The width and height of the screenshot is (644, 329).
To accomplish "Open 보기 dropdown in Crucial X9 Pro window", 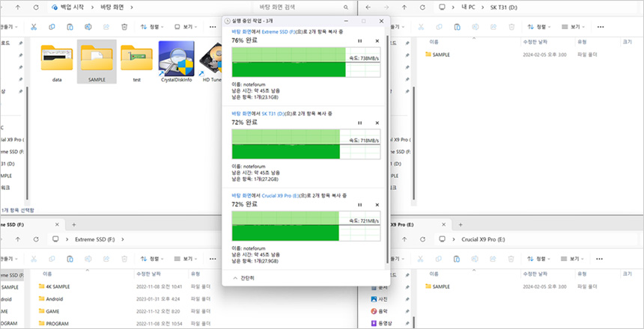I will click(x=573, y=259).
